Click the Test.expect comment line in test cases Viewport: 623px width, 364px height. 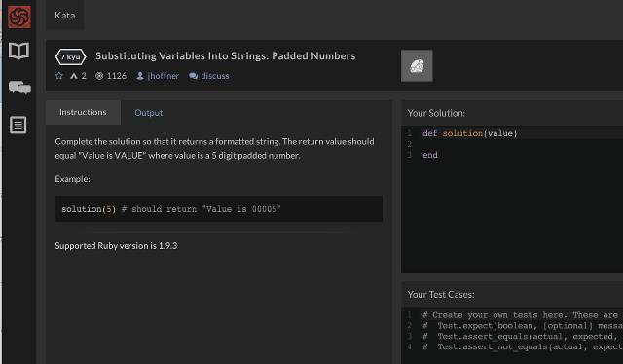click(523, 326)
